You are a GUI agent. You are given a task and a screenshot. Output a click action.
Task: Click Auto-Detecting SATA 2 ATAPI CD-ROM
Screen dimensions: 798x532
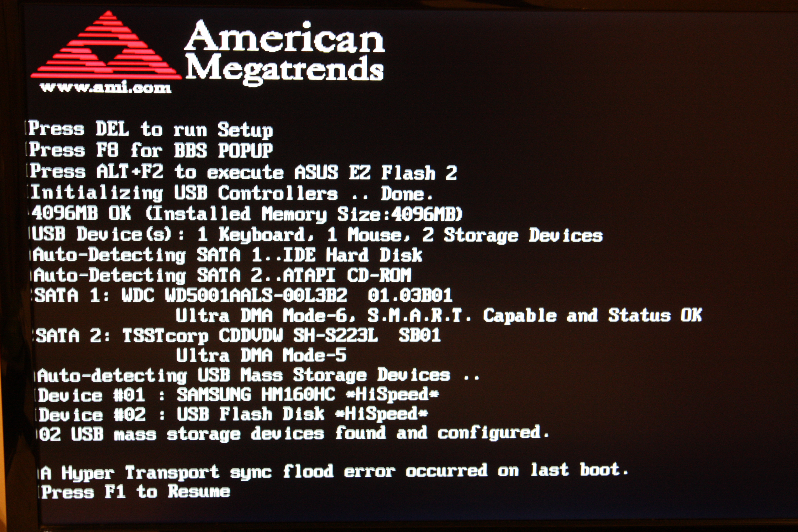pos(222,275)
